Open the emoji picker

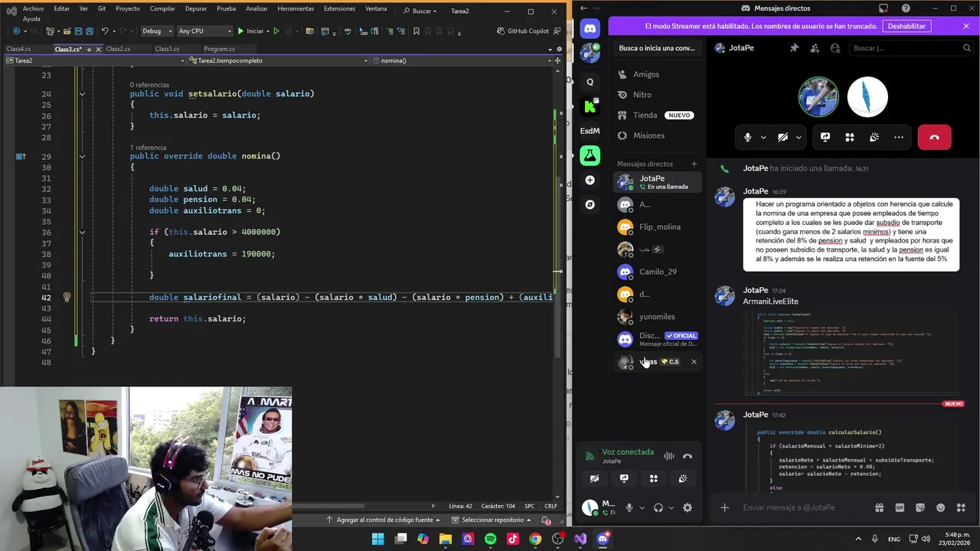coord(941,507)
